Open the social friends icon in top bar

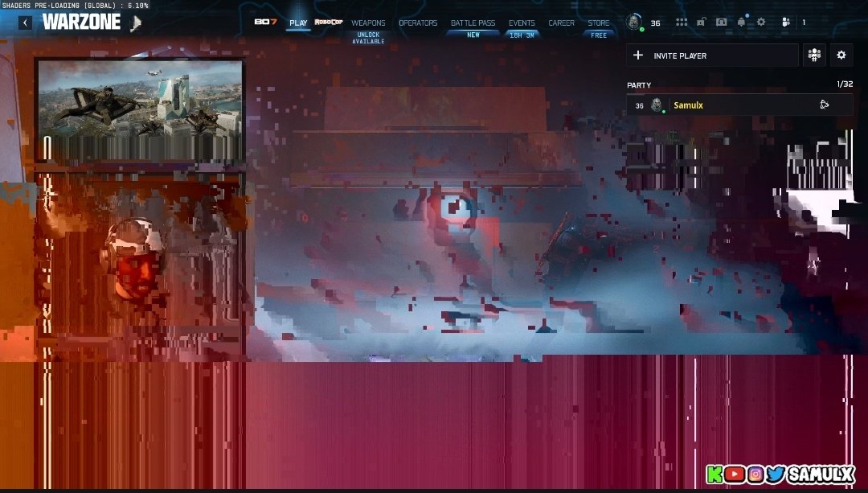point(785,23)
